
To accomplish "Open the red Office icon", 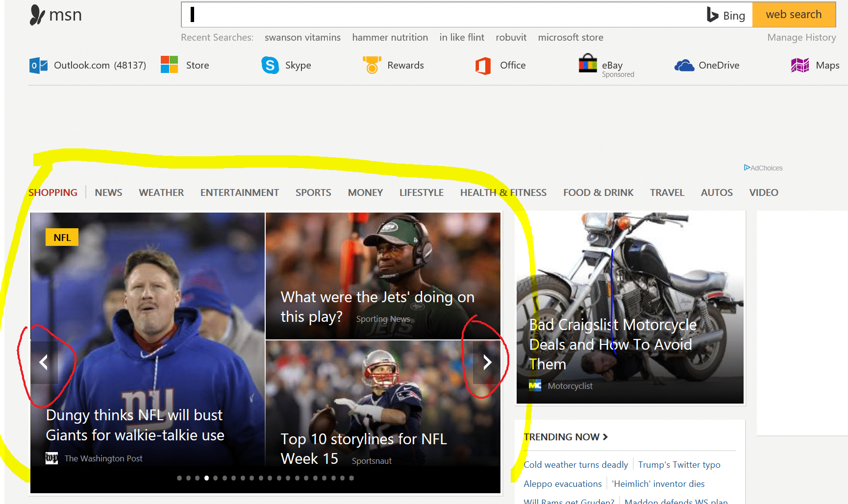I will click(x=483, y=65).
